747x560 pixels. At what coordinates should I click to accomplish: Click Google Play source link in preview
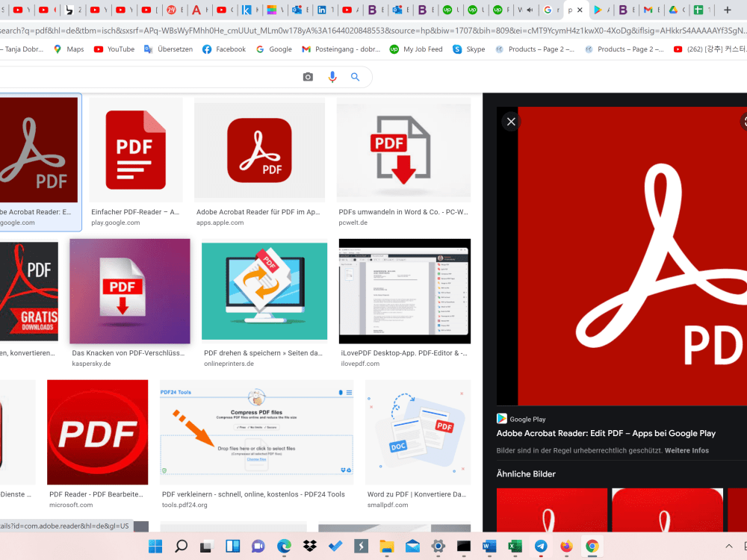[x=521, y=419]
